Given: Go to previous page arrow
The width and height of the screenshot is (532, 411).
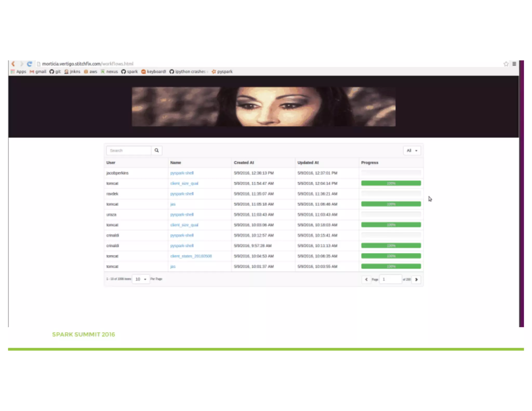Looking at the screenshot, I should 366,280.
